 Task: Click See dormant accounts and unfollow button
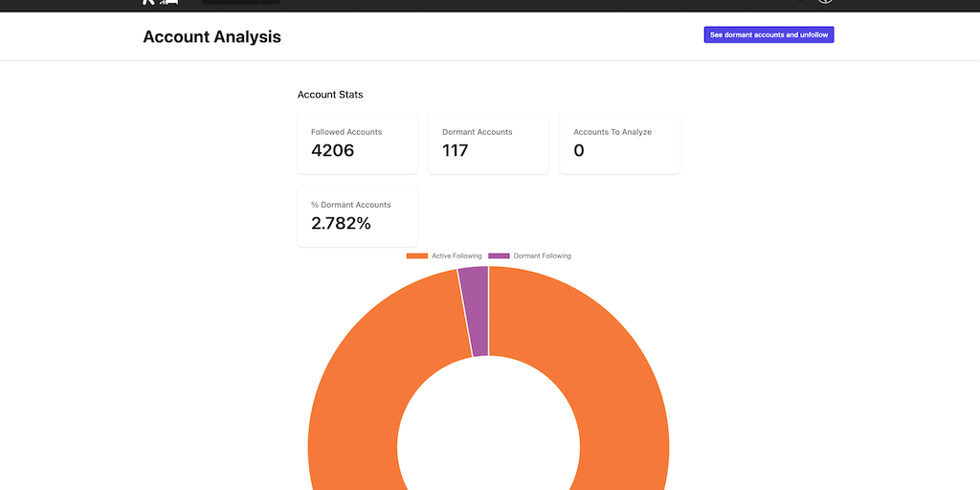click(x=768, y=35)
